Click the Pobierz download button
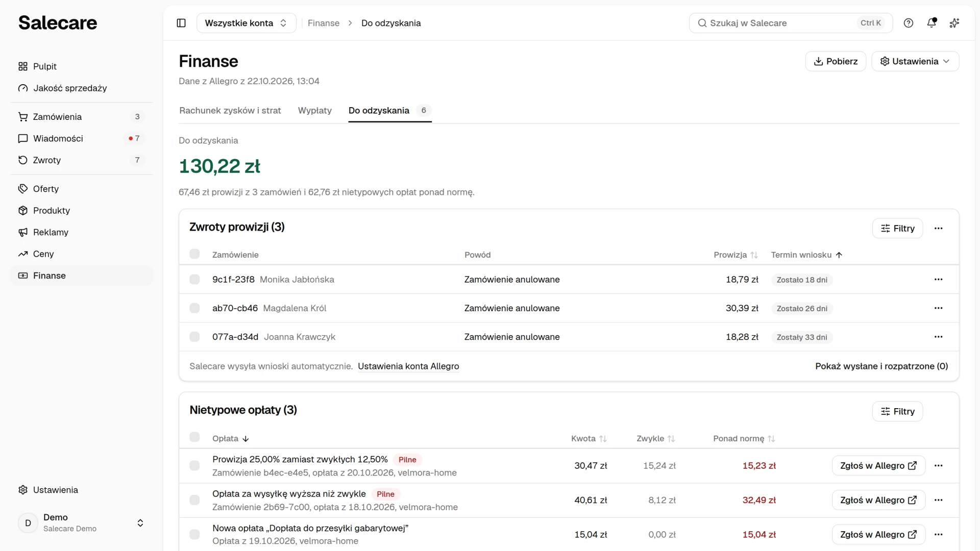The image size is (980, 551). 836,61
